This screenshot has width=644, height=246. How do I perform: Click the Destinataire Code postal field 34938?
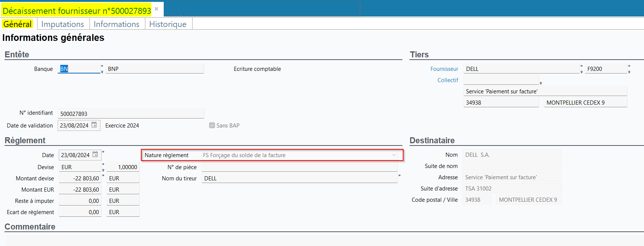tap(477, 199)
